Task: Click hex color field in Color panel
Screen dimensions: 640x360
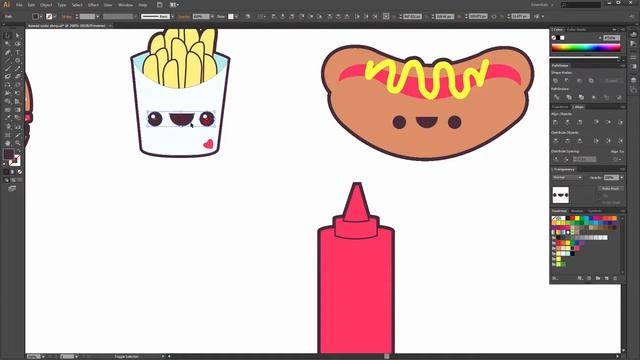Action: click(611, 38)
